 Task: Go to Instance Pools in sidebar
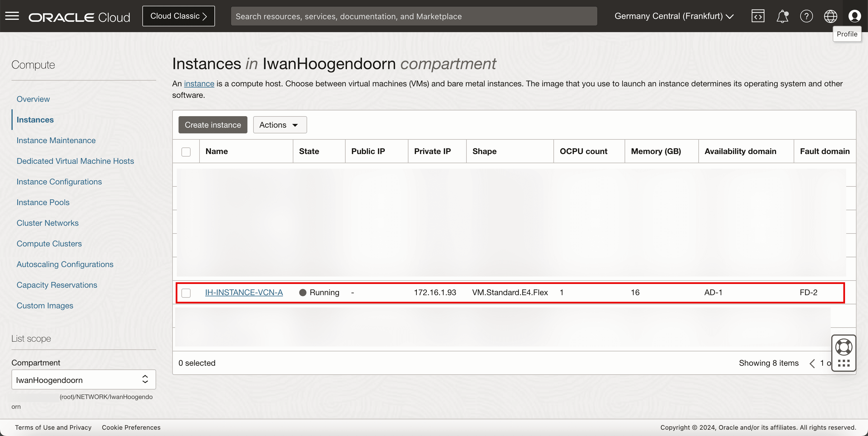[x=43, y=202]
